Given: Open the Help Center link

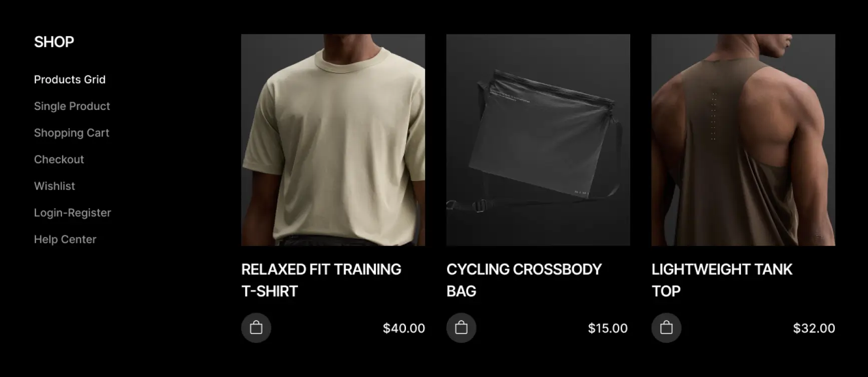Looking at the screenshot, I should click(65, 239).
